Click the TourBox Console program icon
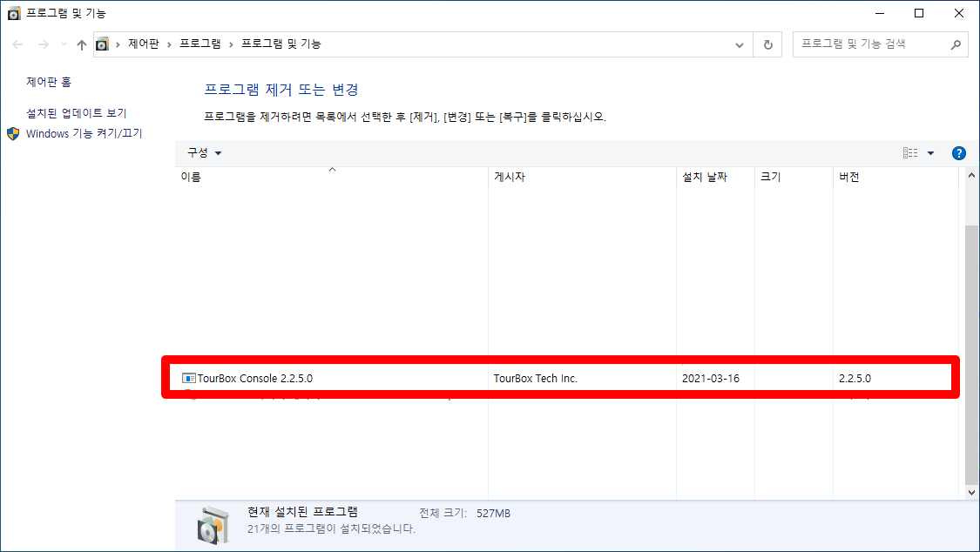This screenshot has width=980, height=552. (x=189, y=379)
